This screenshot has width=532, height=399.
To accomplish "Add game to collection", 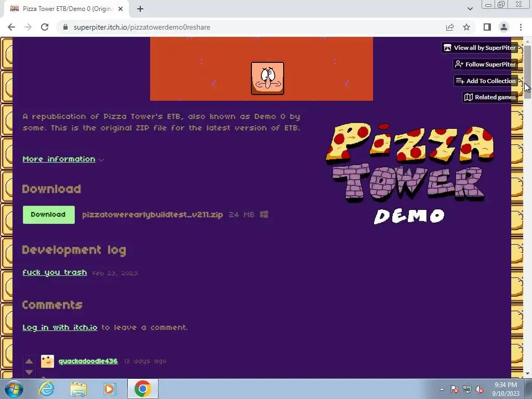I will point(486,81).
